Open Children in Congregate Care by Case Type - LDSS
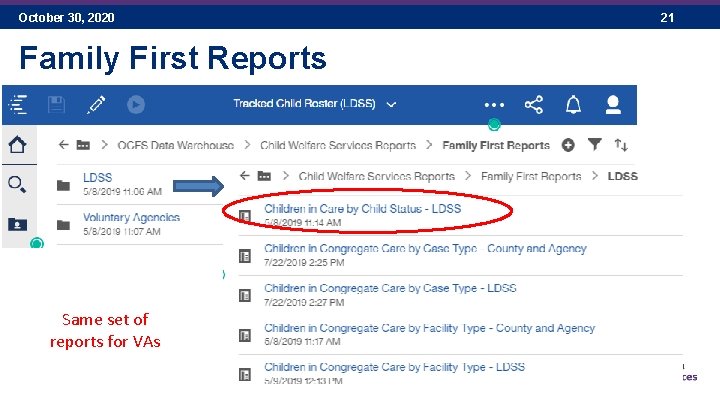720x405 pixels. pos(390,288)
